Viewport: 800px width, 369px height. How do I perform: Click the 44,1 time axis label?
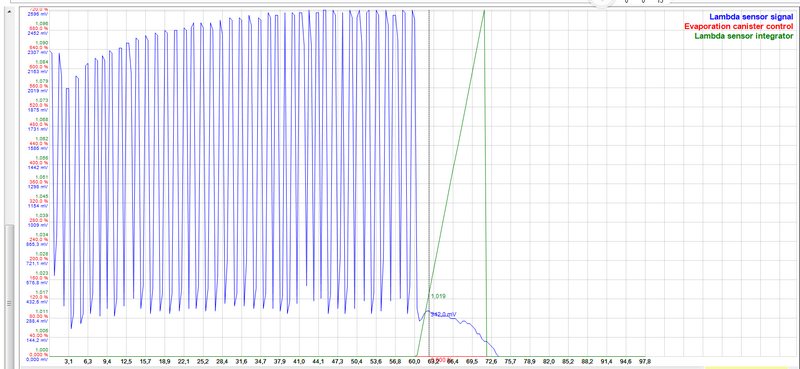pos(318,361)
